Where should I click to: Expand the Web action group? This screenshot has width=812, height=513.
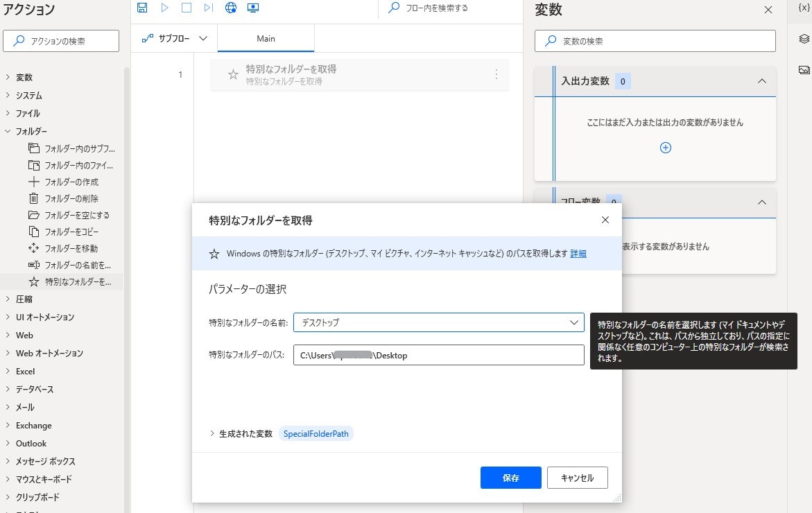point(8,336)
